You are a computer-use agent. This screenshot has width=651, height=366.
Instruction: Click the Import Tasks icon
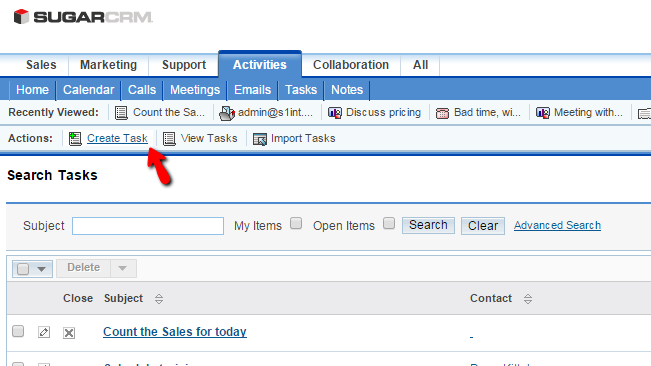[x=260, y=139]
